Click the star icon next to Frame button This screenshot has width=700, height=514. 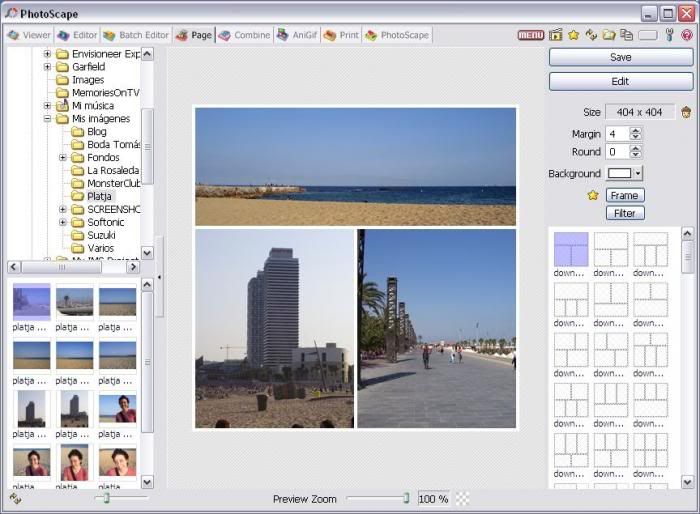click(593, 195)
